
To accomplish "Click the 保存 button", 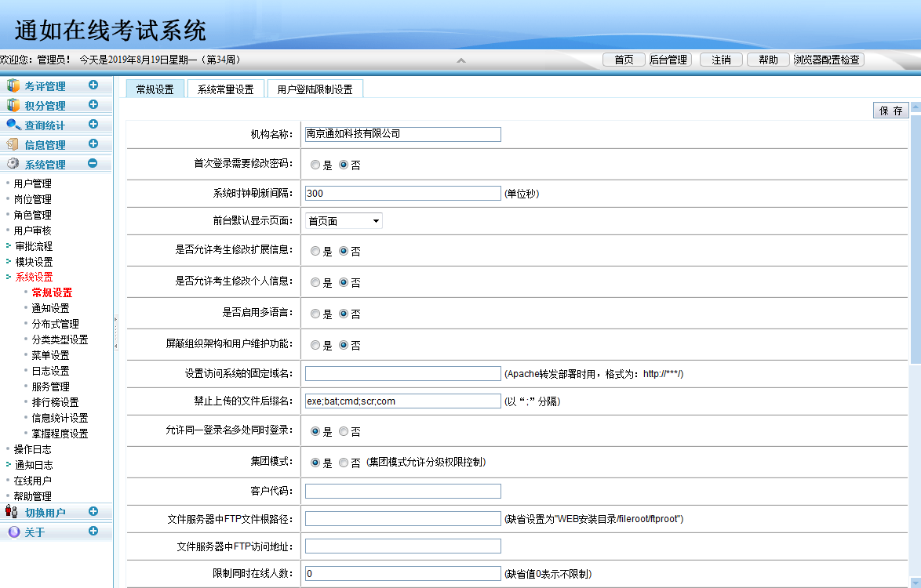I will pos(891,111).
